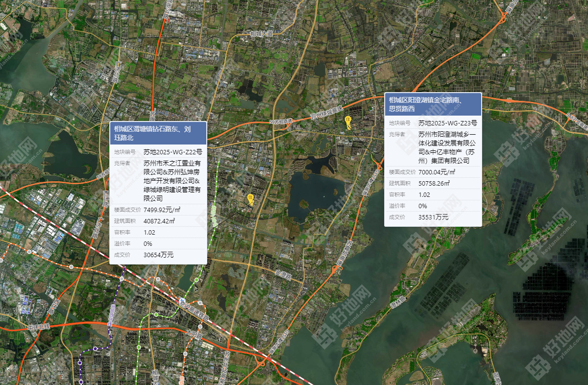Click the 太阳路 road label
588x385 pixels.
(194, 336)
